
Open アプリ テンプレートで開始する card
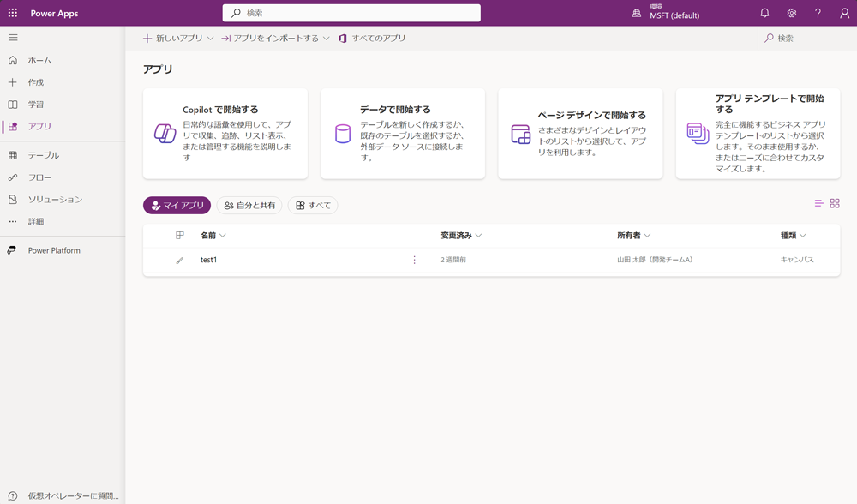click(x=758, y=134)
